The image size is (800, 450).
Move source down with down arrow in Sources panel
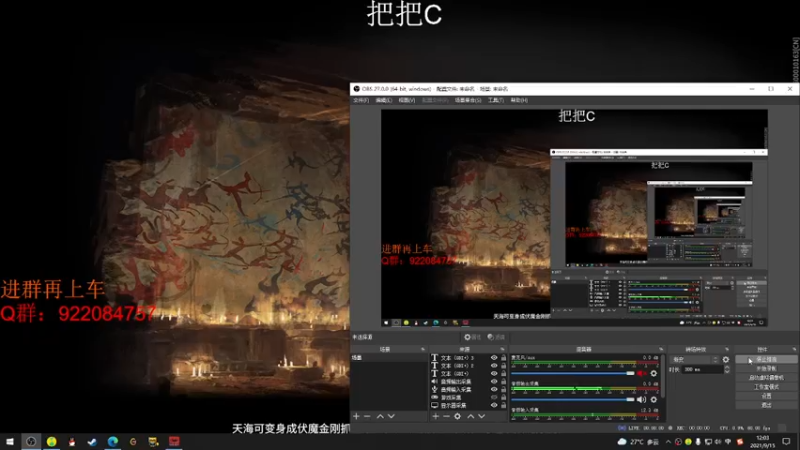[482, 416]
